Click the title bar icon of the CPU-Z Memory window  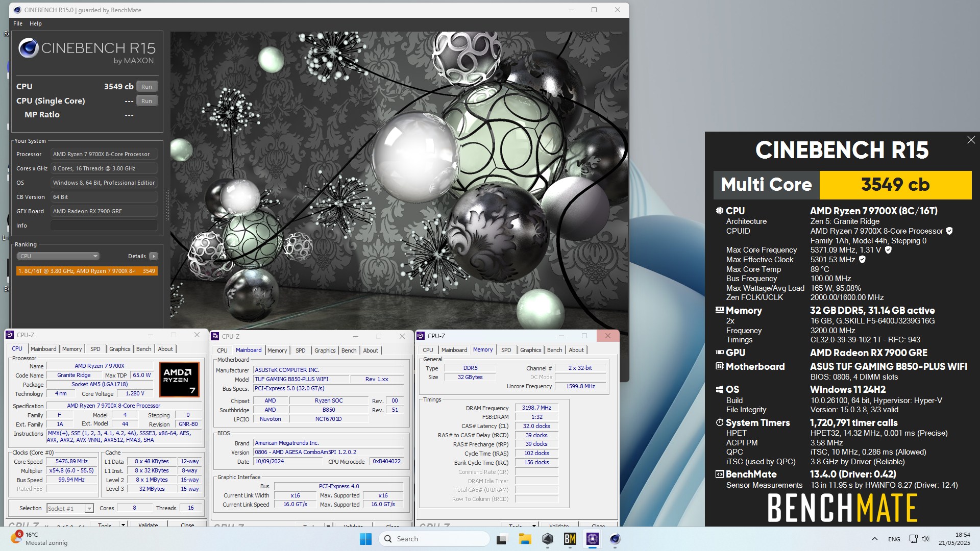coord(421,336)
